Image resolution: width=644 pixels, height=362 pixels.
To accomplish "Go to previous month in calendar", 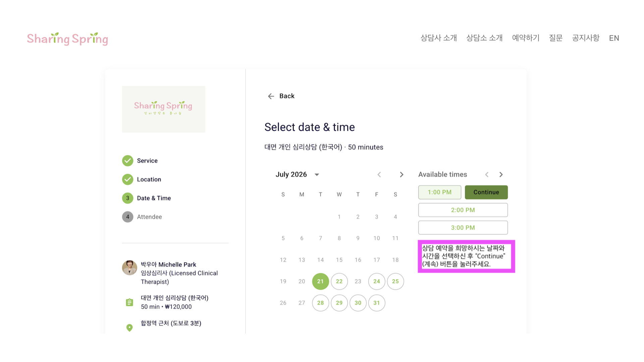I will pos(379,175).
